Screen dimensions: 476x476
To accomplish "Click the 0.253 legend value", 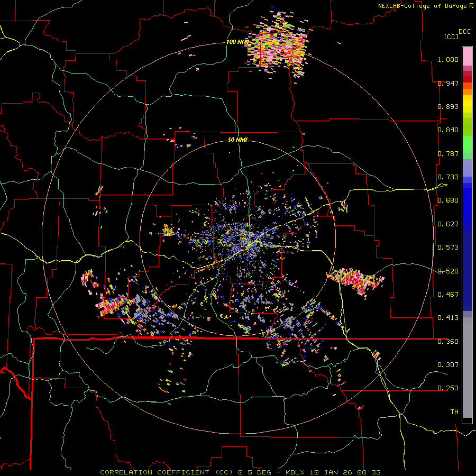I will pos(448,388).
